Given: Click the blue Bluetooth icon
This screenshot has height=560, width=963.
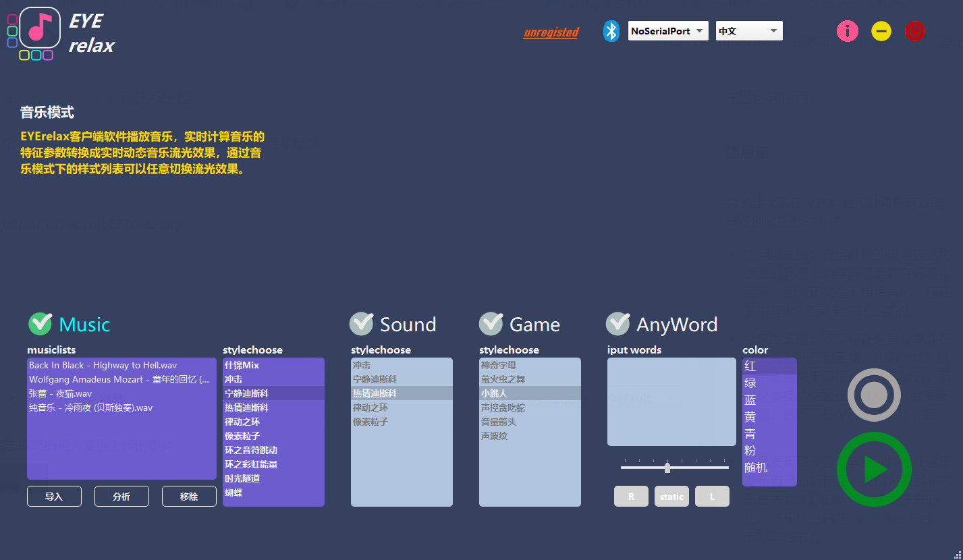Looking at the screenshot, I should (611, 31).
